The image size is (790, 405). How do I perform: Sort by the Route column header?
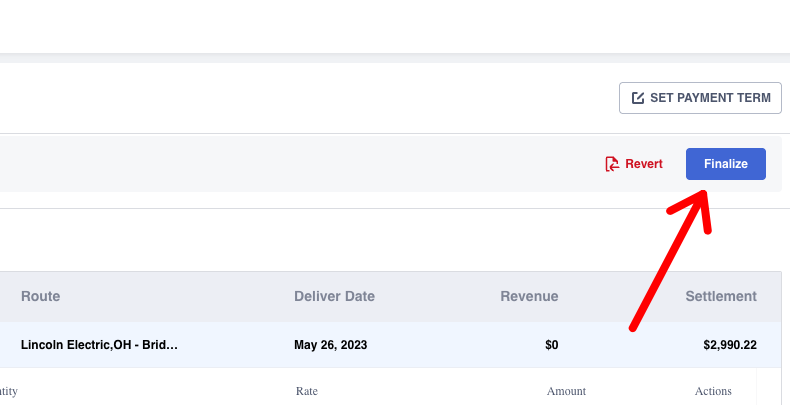click(40, 296)
